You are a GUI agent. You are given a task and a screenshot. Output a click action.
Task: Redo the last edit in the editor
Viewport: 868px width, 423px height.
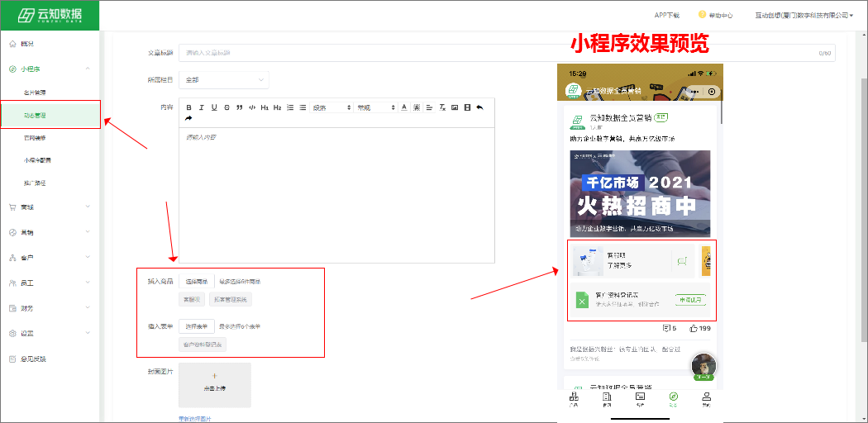[188, 118]
